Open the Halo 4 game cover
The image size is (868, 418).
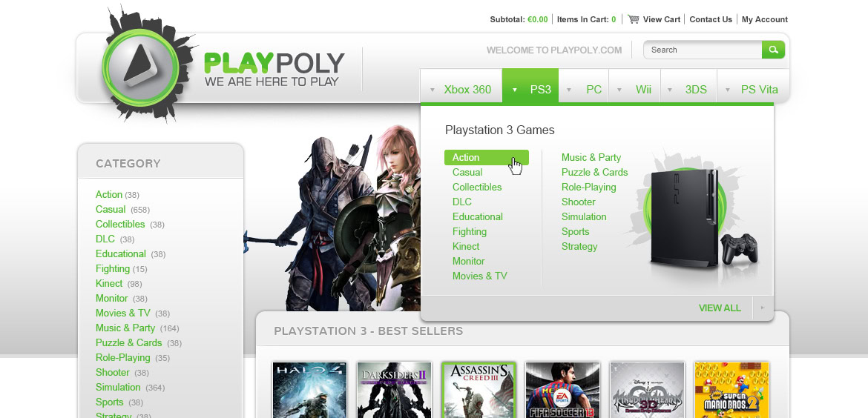click(310, 390)
